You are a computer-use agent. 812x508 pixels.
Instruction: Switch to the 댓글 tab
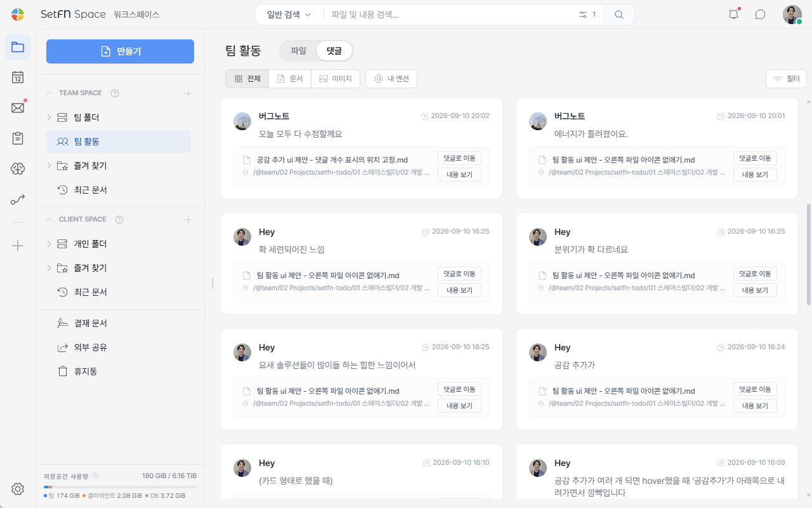pyautogui.click(x=334, y=50)
